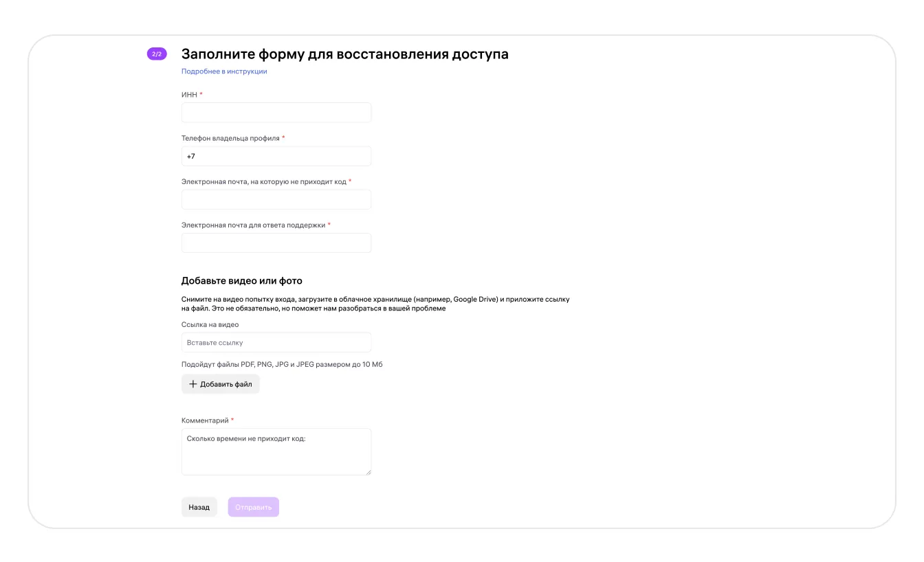The image size is (924, 562).
Task: Click the ИНН field label
Action: tap(189, 95)
